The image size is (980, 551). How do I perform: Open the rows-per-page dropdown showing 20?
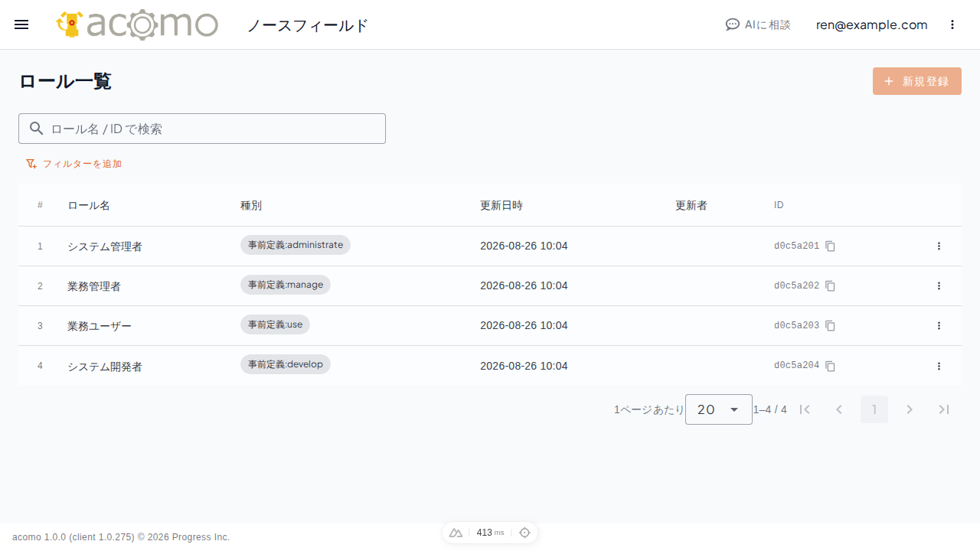[719, 409]
